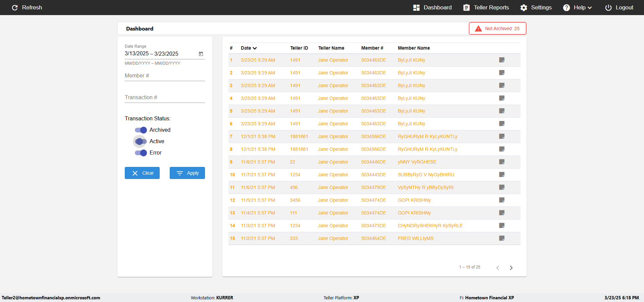Select member name FRED WILLIyMS
644x302 pixels.
click(x=416, y=238)
